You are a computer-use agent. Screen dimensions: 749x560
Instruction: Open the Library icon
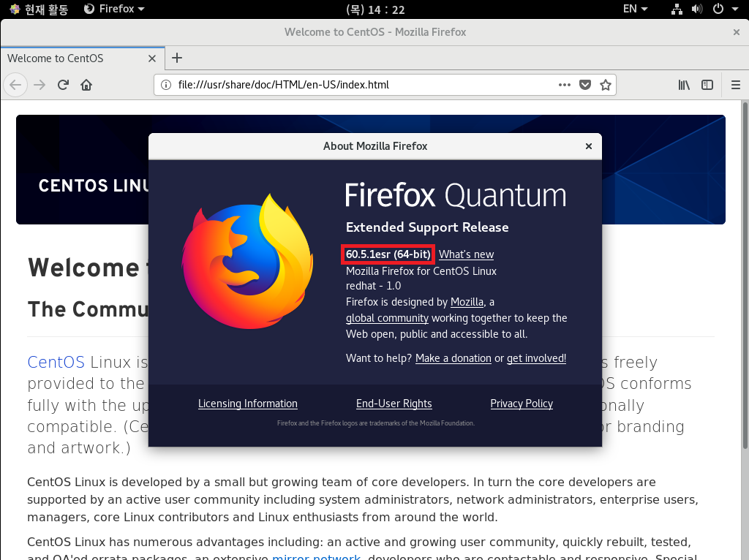pos(684,85)
